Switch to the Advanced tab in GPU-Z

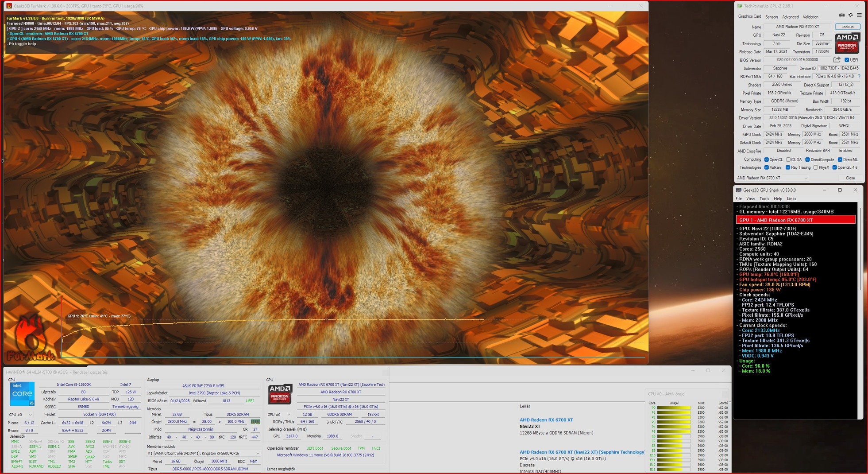(790, 17)
